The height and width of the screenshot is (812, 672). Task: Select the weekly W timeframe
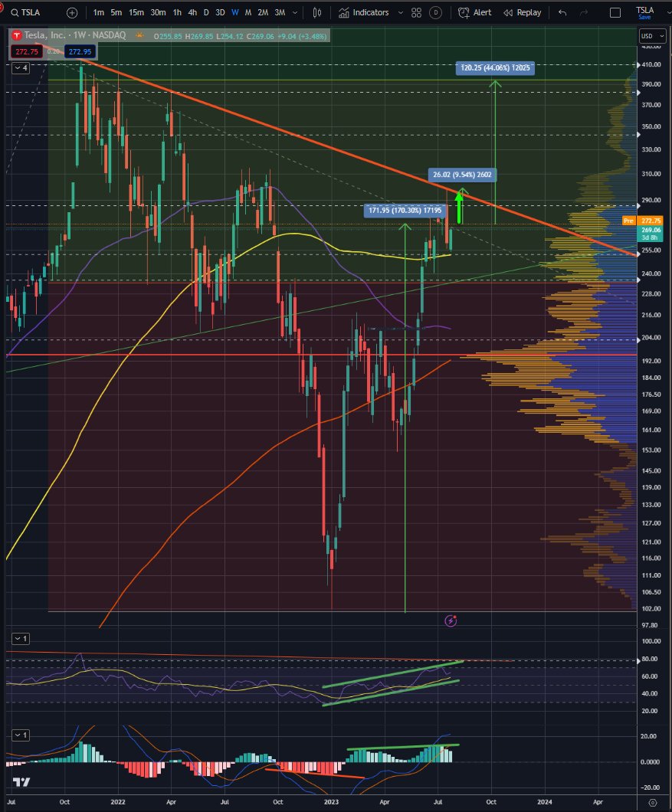(x=235, y=12)
